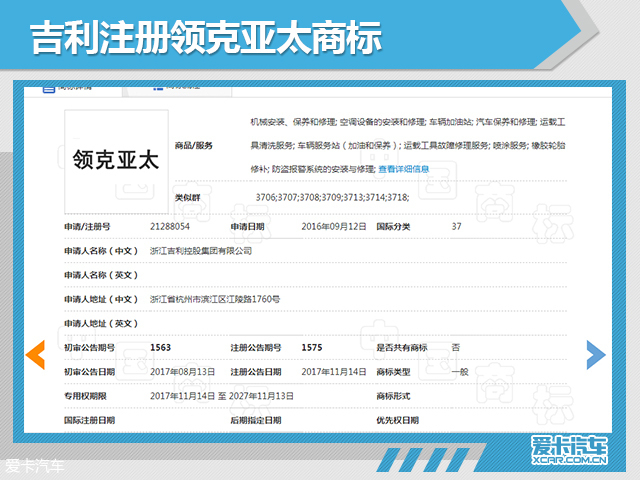Click the 初审公告期号 label
The width and height of the screenshot is (640, 480).
tap(89, 348)
